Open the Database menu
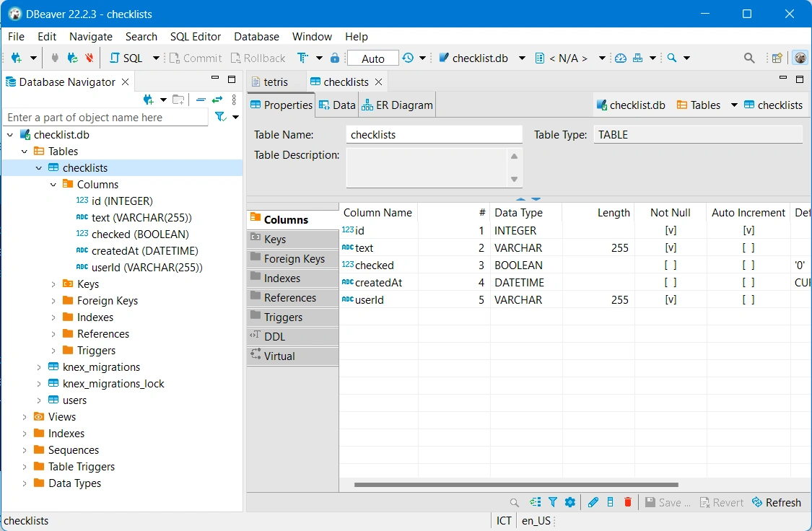812x531 pixels. click(256, 37)
